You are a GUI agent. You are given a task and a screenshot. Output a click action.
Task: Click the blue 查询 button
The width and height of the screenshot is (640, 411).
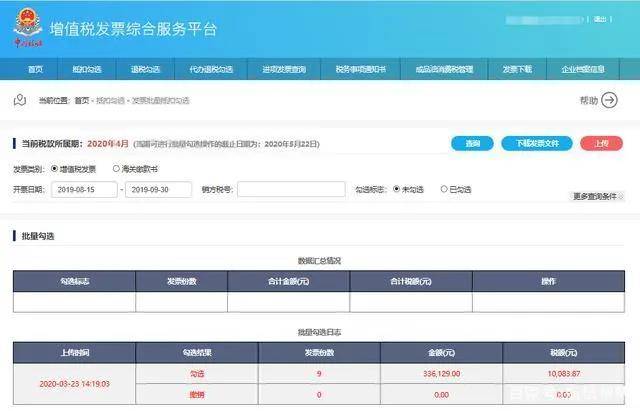click(x=472, y=143)
